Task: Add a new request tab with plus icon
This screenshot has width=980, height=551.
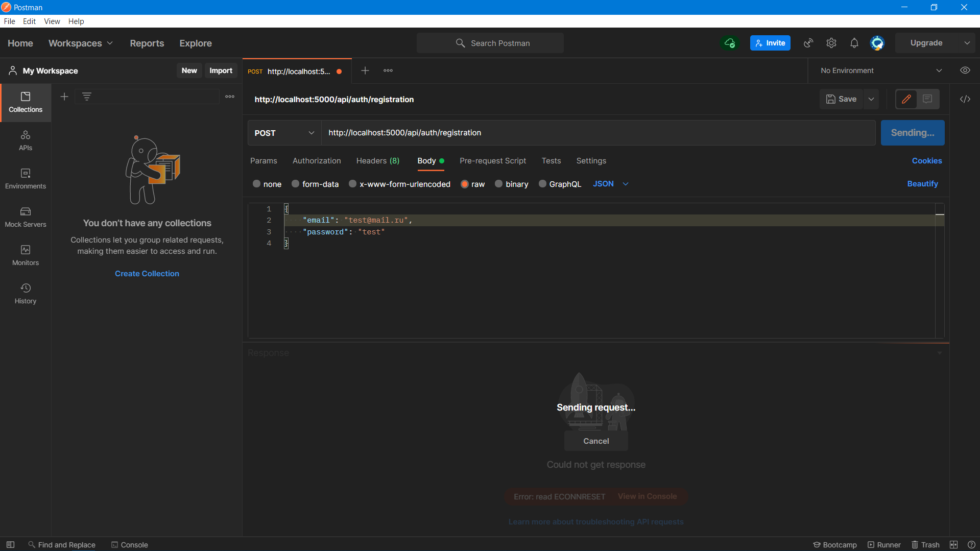Action: coord(365,70)
